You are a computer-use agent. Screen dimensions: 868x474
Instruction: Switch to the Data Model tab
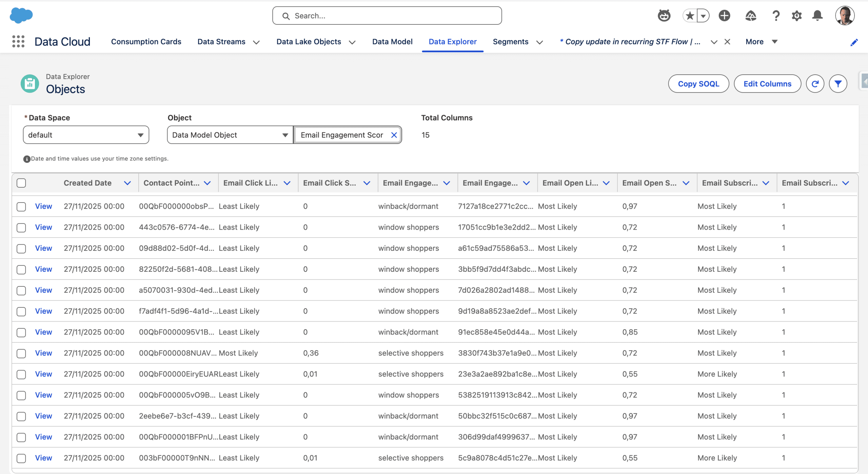392,42
